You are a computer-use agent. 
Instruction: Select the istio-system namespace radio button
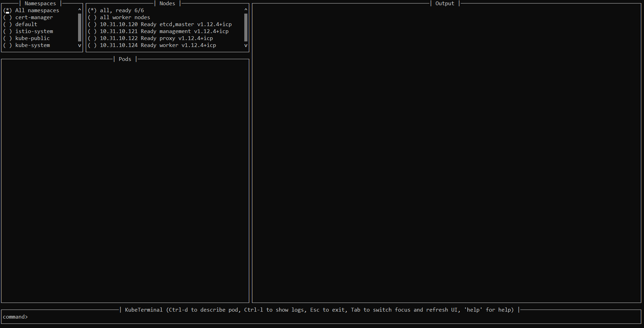pos(7,31)
